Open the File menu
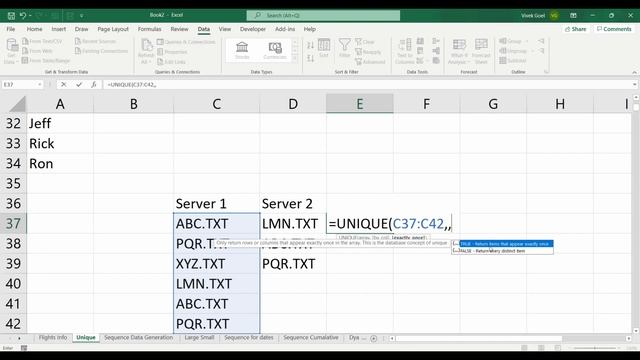640x360 pixels. [11, 29]
